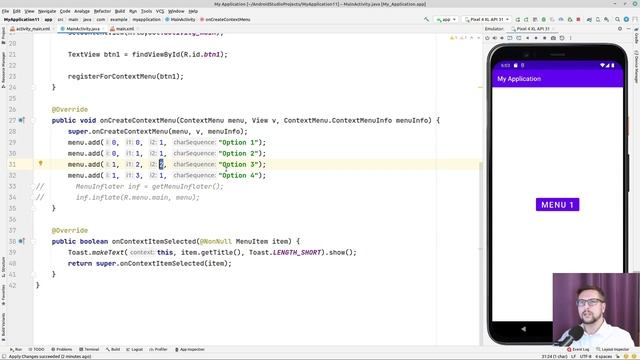Viewport: 640px width, 360px height.
Task: Click the Emulator panel label tab
Action: pyautogui.click(x=494, y=29)
